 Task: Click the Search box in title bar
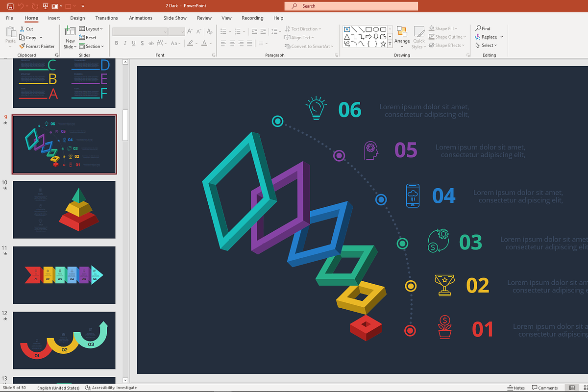(x=351, y=6)
